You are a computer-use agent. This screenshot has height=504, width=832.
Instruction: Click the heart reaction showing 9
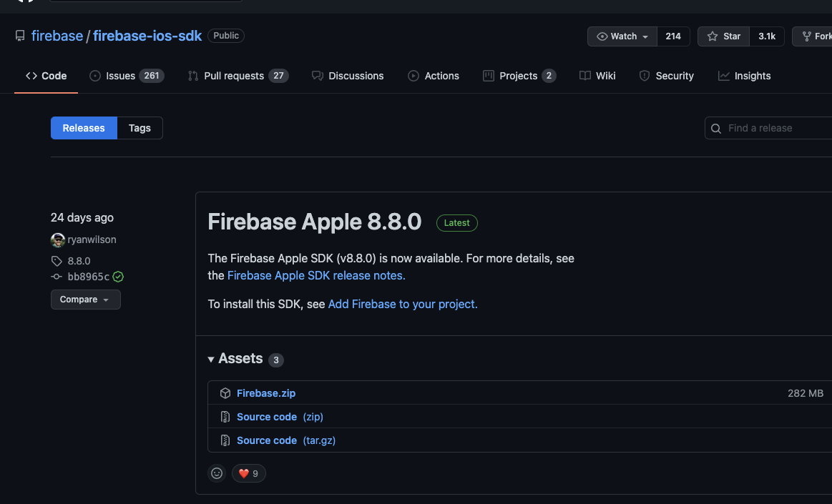[248, 473]
